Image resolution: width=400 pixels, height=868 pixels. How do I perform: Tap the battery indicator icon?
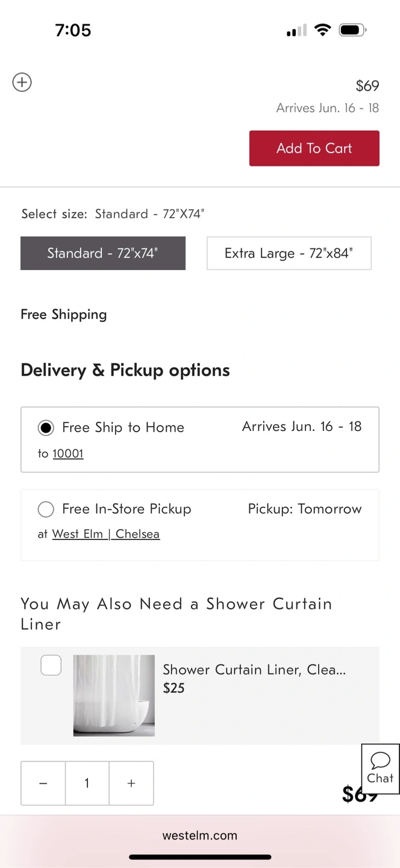(x=352, y=30)
